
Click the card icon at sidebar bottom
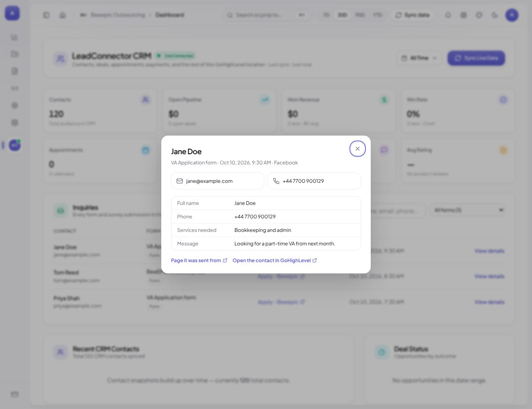(15, 394)
